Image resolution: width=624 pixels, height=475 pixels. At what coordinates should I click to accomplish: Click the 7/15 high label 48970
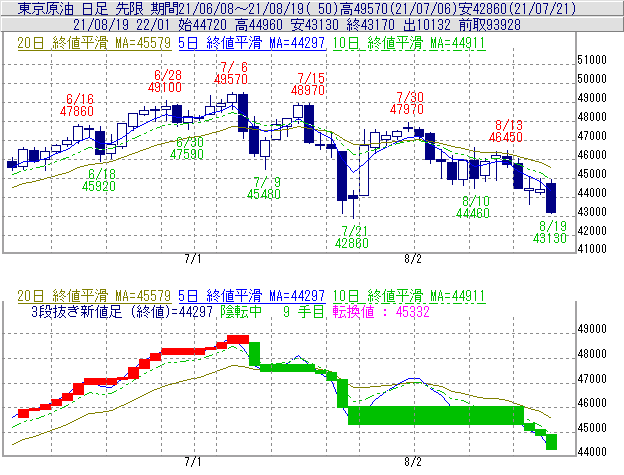pos(310,90)
